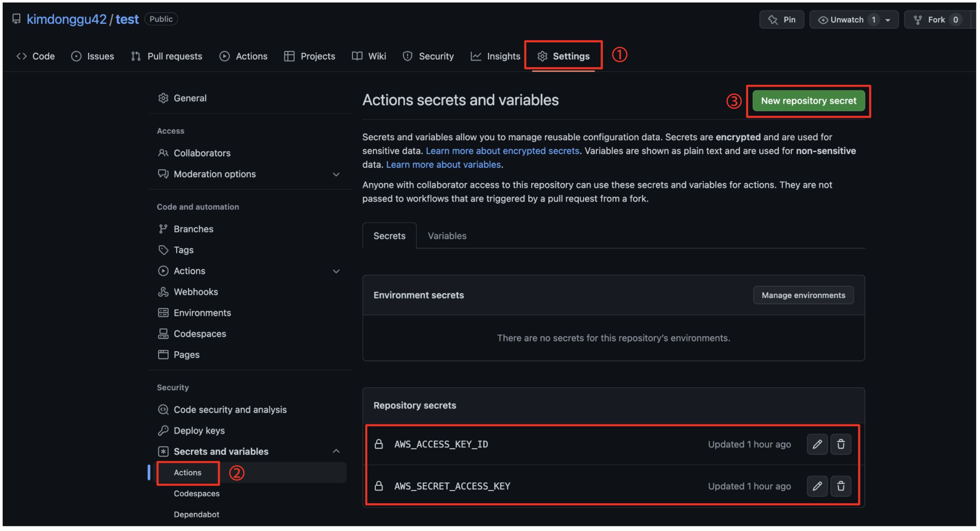
Task: Edit the AWS_SECRET_ACCESS_KEY secret with pencil icon
Action: [x=818, y=487]
